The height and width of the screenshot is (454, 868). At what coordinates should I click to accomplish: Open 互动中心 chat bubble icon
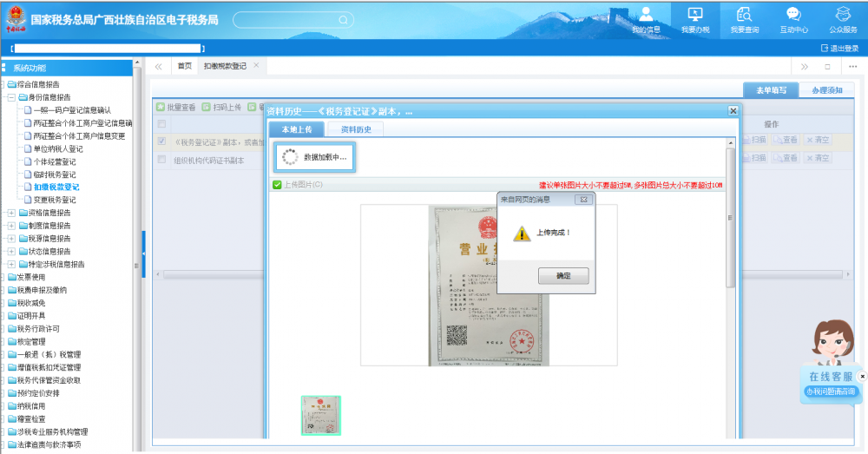coord(793,14)
